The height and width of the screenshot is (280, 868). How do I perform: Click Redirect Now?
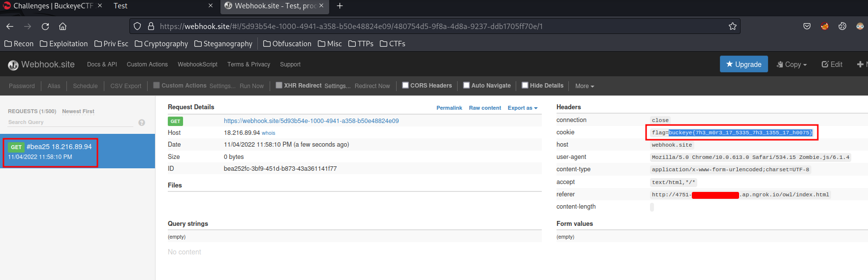pyautogui.click(x=372, y=86)
